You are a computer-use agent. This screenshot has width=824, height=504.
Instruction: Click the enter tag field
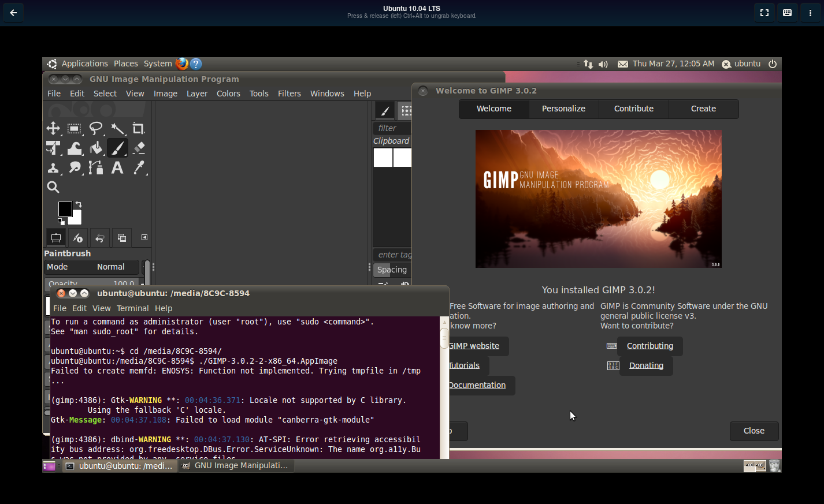click(x=392, y=255)
